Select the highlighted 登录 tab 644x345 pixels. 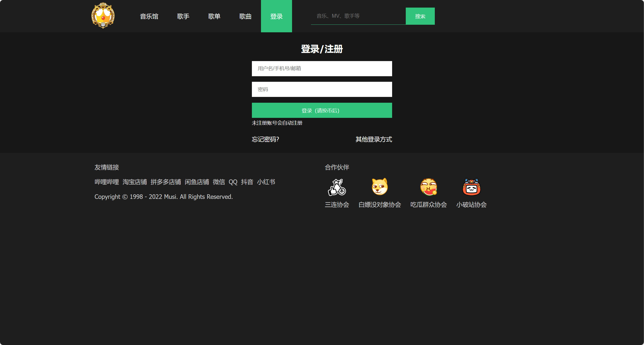click(276, 16)
